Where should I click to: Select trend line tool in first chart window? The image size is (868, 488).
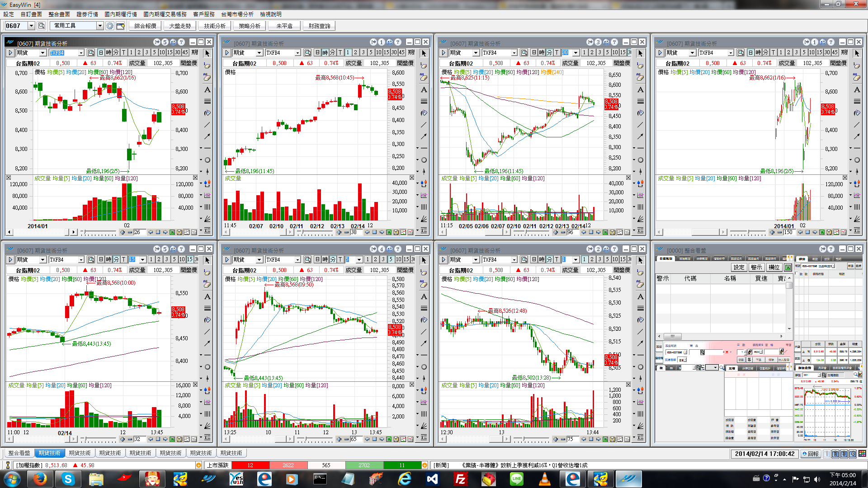click(208, 125)
